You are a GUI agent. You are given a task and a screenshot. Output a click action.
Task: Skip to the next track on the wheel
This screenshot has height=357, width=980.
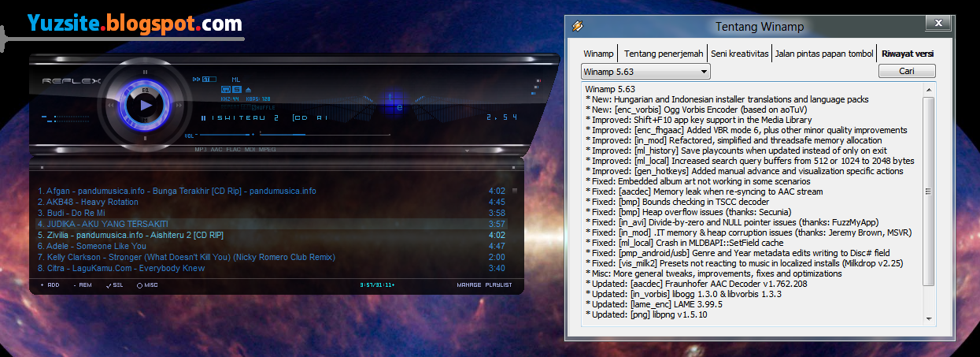pos(179,106)
